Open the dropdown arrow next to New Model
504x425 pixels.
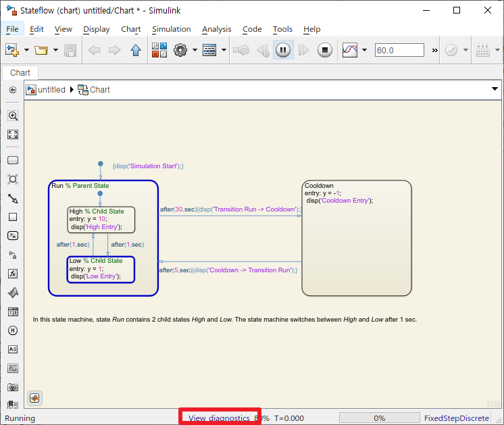[26, 50]
